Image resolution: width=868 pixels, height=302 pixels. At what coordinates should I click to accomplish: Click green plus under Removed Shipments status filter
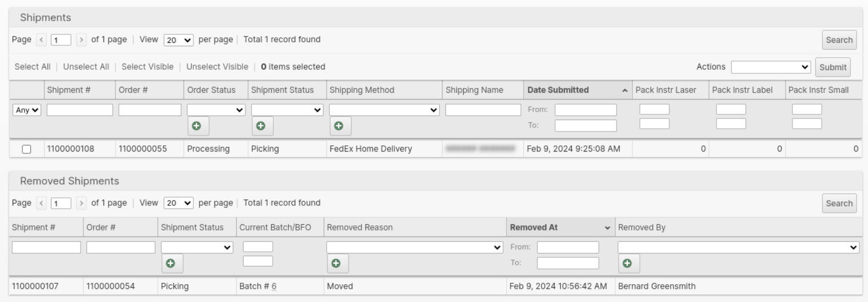pyautogui.click(x=170, y=264)
